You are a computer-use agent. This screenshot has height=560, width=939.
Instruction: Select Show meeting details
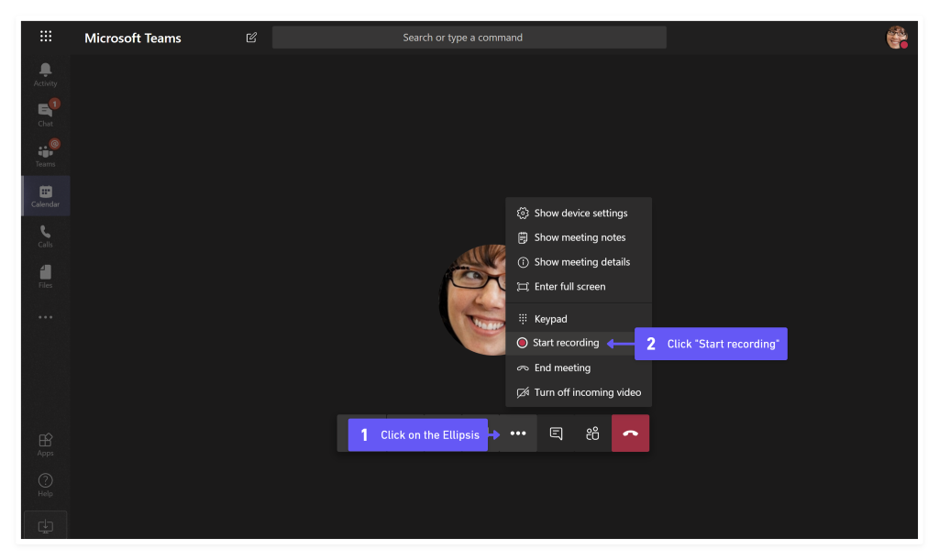[x=579, y=262]
